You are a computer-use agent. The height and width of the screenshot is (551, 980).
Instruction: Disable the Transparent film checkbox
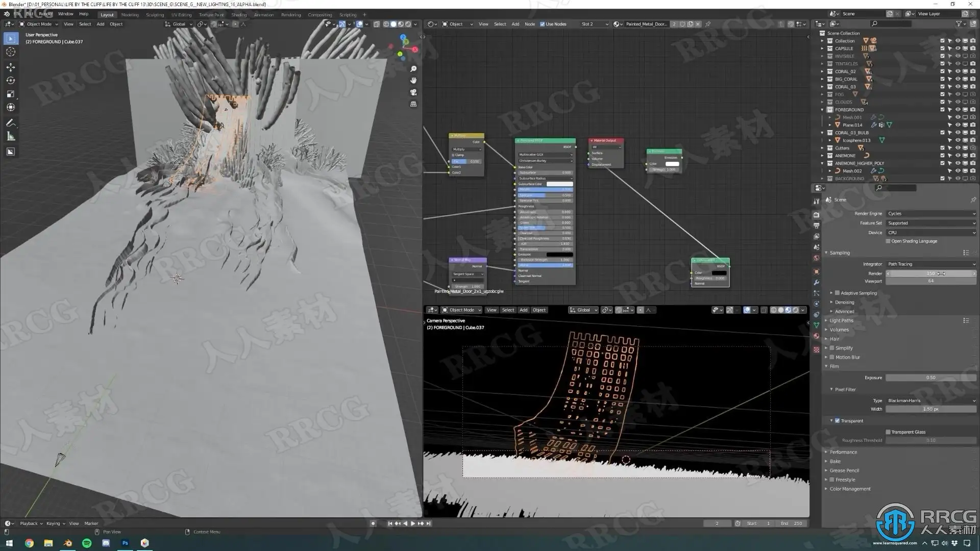[837, 421]
